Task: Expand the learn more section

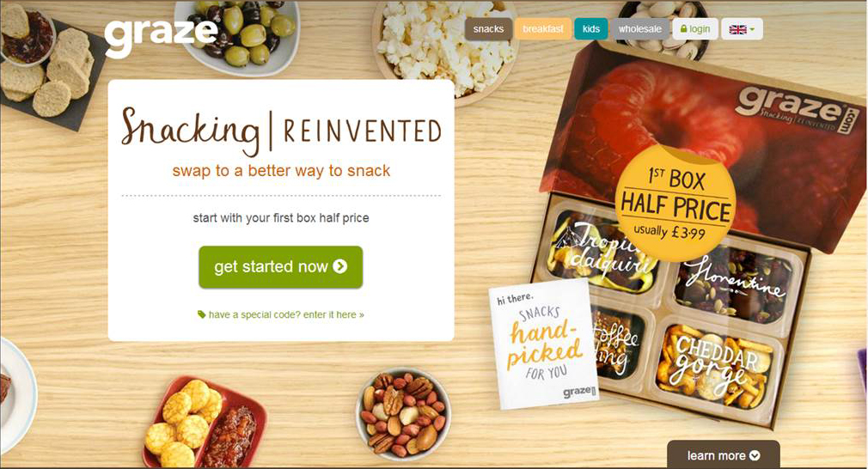Action: click(724, 454)
